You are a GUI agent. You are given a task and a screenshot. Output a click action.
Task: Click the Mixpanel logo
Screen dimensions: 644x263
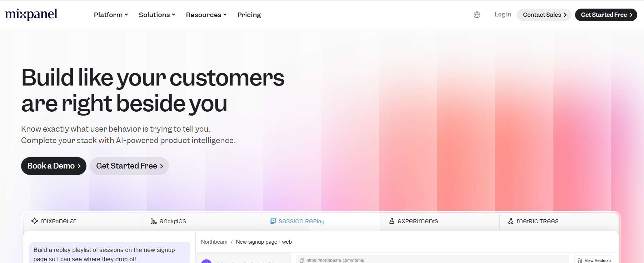coord(31,14)
